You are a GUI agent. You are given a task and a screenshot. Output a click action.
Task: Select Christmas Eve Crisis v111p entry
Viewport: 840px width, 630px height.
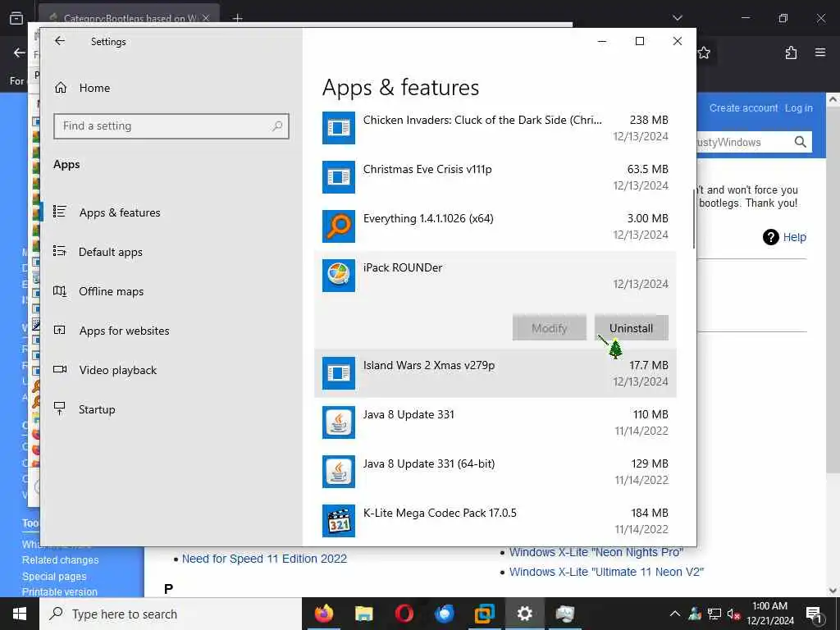tap(495, 177)
